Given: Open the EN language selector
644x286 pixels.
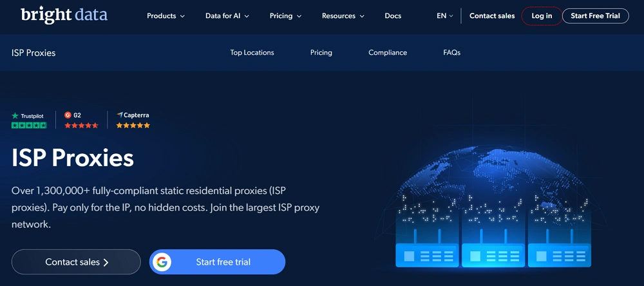Looking at the screenshot, I should [x=445, y=16].
